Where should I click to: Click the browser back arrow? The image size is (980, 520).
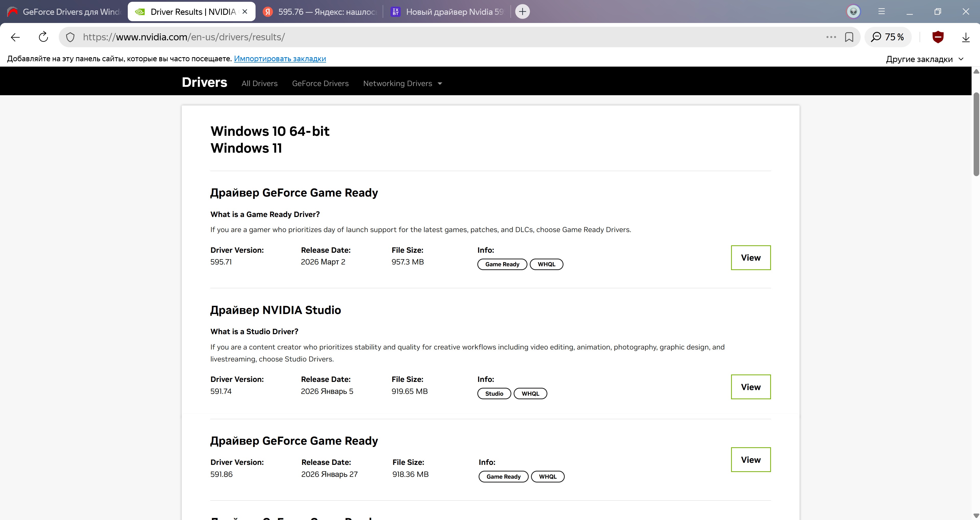tap(15, 37)
